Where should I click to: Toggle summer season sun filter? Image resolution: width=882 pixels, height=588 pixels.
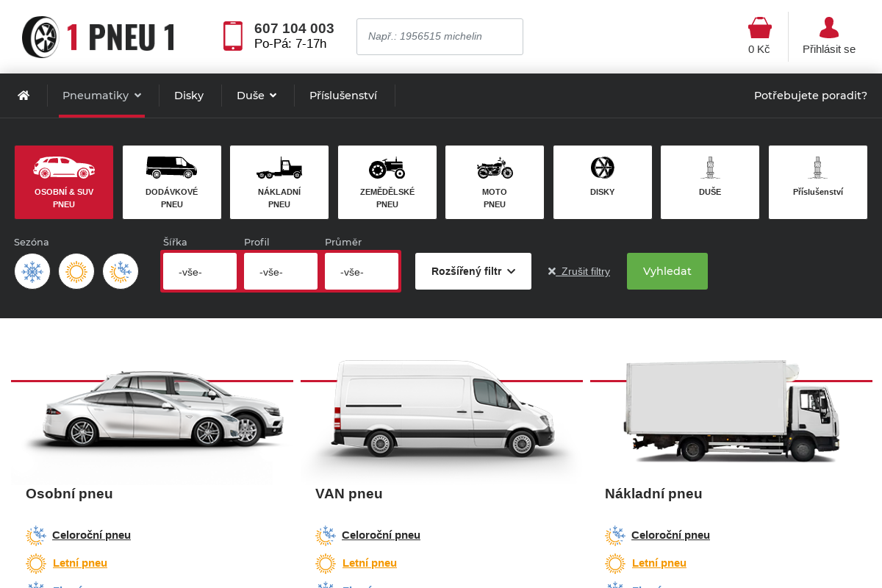coord(76,272)
